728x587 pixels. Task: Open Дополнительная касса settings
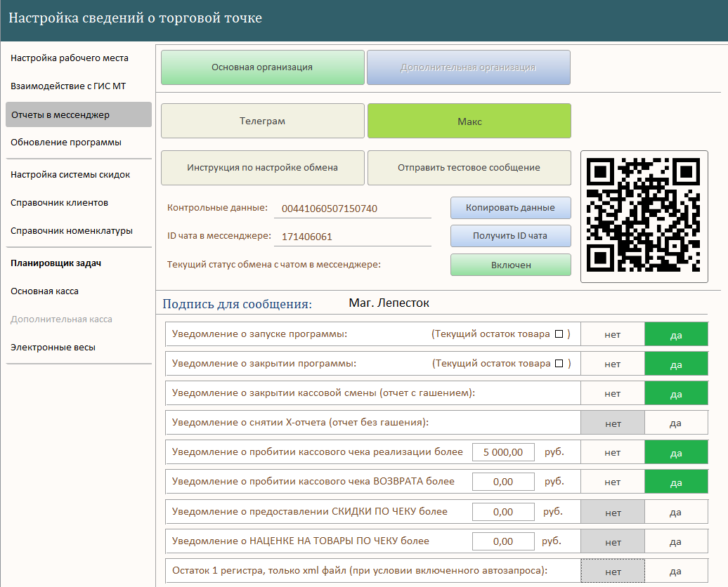(x=61, y=319)
